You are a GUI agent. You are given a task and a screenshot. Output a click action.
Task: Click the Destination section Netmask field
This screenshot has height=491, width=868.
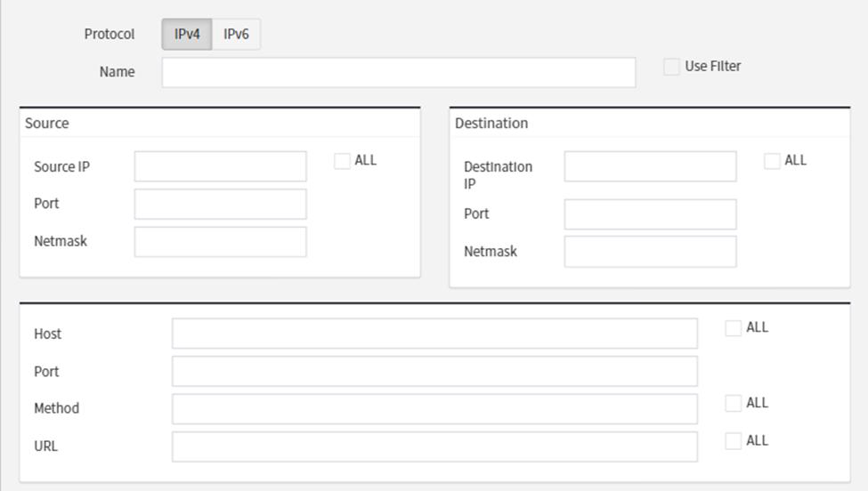coord(650,252)
